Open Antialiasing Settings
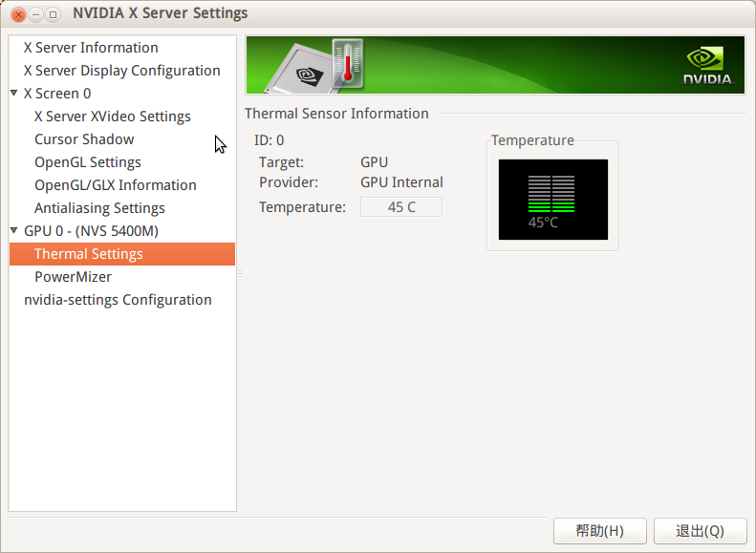The image size is (756, 553). pyautogui.click(x=99, y=208)
